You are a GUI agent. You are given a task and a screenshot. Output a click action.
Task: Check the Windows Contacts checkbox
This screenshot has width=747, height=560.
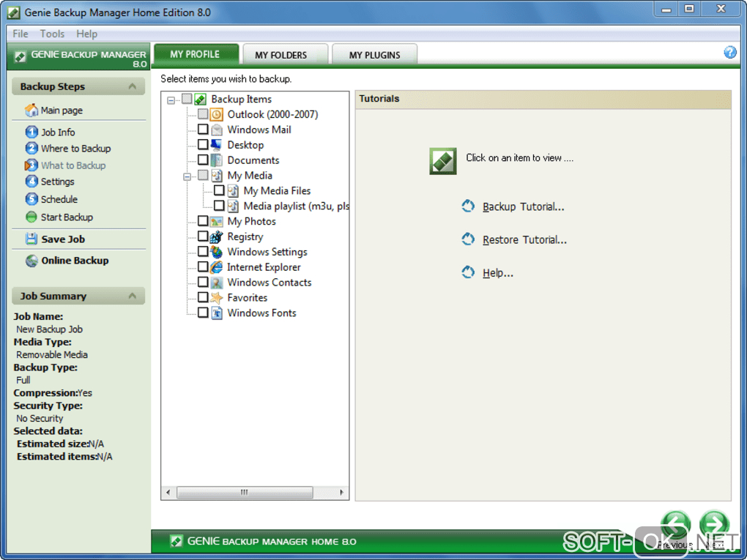click(203, 282)
